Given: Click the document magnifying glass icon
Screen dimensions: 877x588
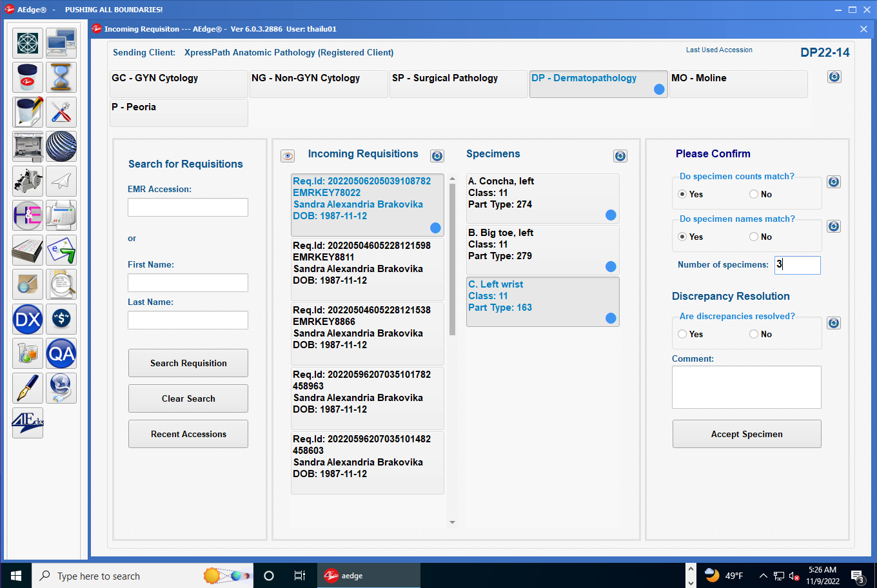Looking at the screenshot, I should click(x=61, y=284).
